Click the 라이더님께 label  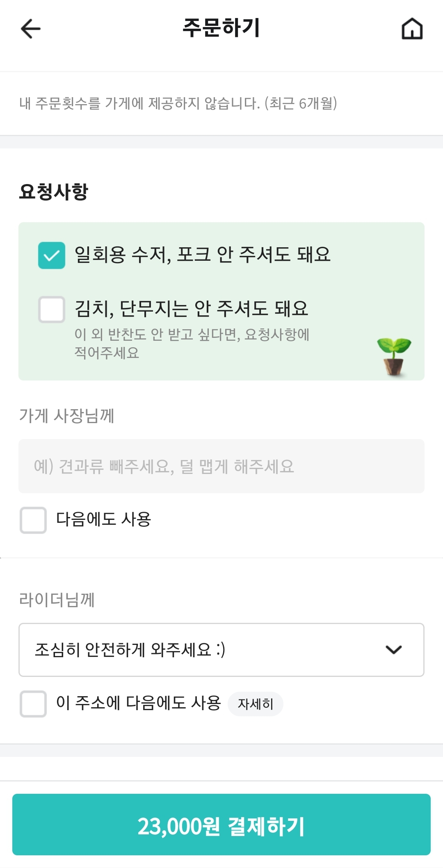[x=57, y=599]
